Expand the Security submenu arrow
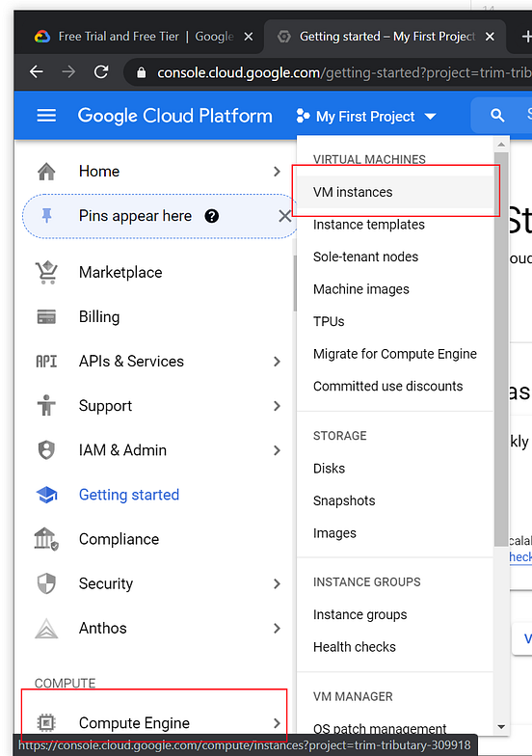This screenshot has height=756, width=532. (x=277, y=584)
